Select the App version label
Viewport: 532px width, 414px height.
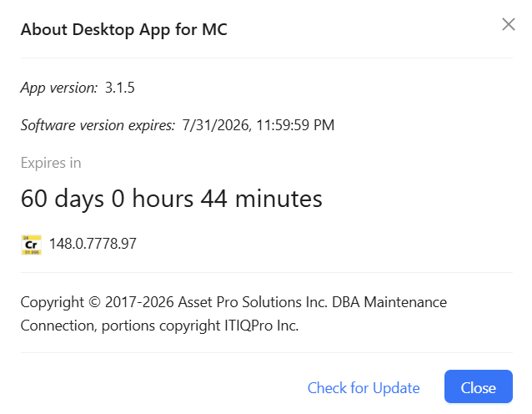pos(59,88)
